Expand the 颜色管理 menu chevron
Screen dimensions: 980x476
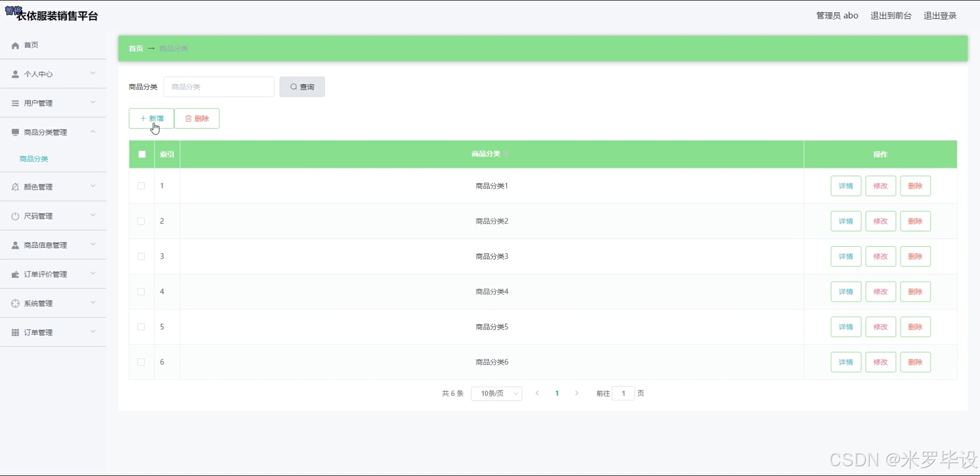tap(93, 186)
